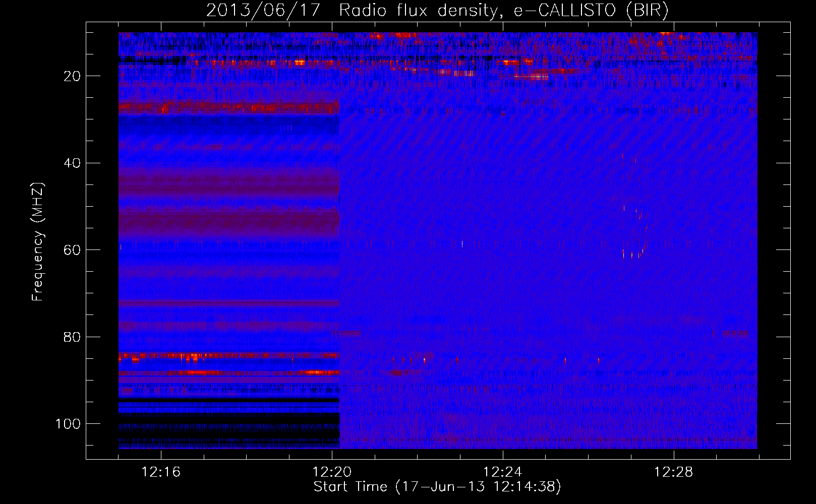The width and height of the screenshot is (816, 504).
Task: Click the 60 MHz frequency tick label
Action: point(72,250)
